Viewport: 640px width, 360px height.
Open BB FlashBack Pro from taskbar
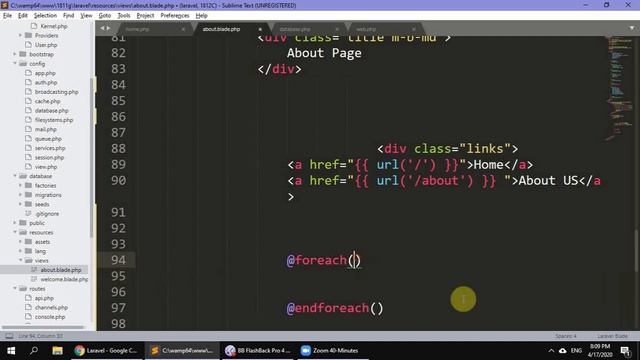click(x=258, y=351)
